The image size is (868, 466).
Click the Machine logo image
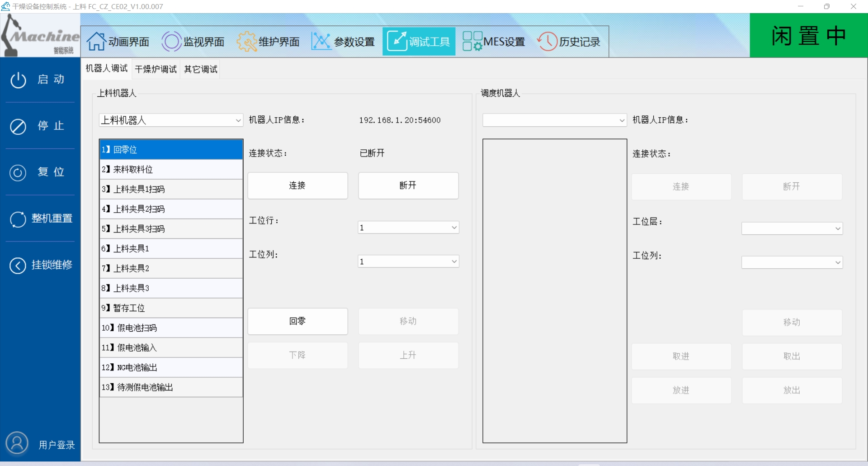pyautogui.click(x=40, y=35)
